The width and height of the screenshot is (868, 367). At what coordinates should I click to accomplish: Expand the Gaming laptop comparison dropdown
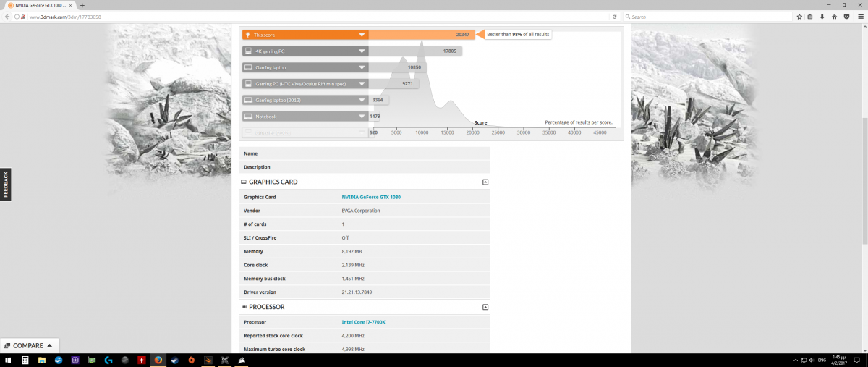click(x=362, y=67)
